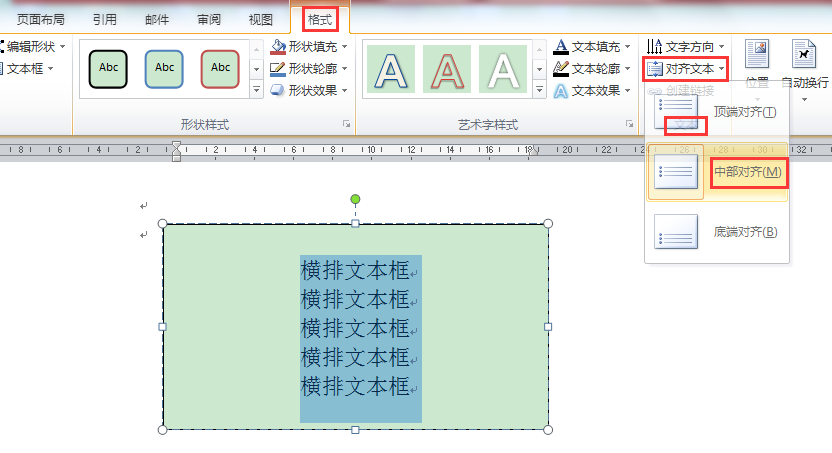The image size is (832, 453).
Task: Click the ruler right indent marker
Action: pos(534,151)
